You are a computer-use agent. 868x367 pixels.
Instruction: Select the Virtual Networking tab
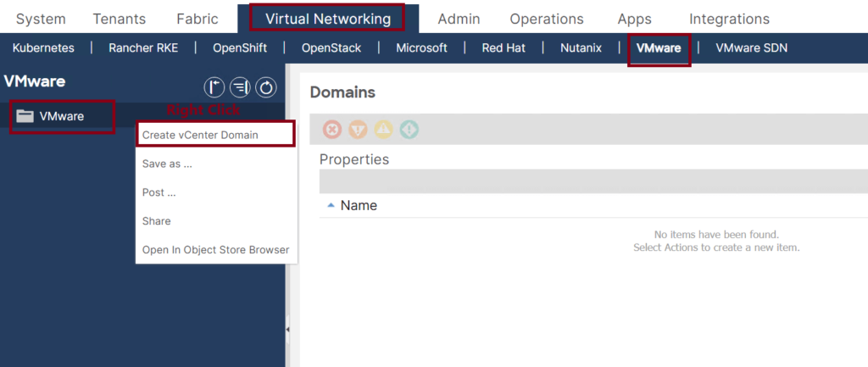coord(328,19)
